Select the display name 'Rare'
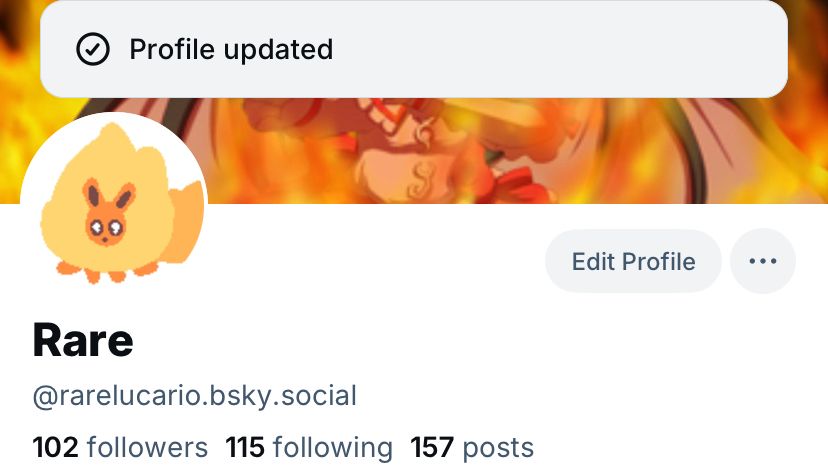Image resolution: width=828 pixels, height=472 pixels. tap(83, 341)
